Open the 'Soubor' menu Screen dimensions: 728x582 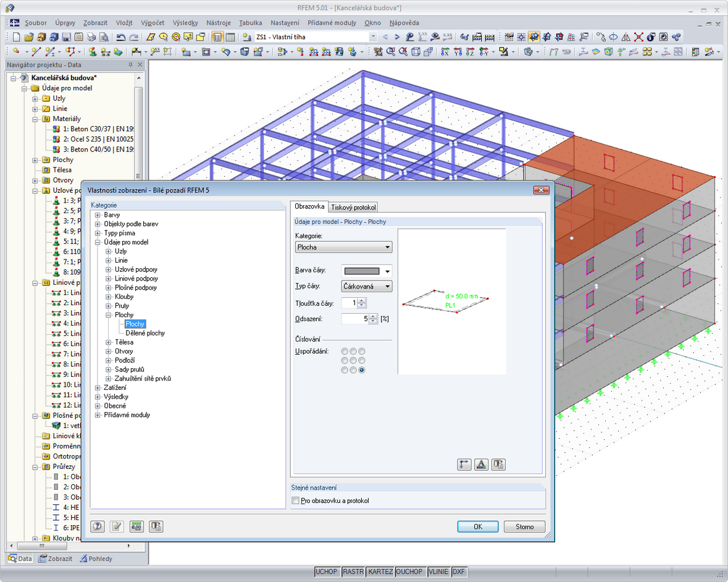coord(36,23)
